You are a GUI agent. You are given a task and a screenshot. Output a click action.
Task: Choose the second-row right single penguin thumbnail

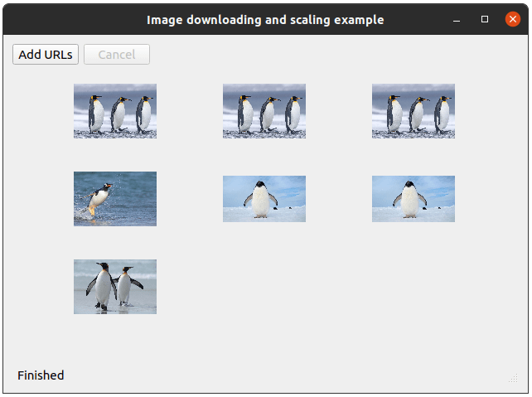click(414, 199)
